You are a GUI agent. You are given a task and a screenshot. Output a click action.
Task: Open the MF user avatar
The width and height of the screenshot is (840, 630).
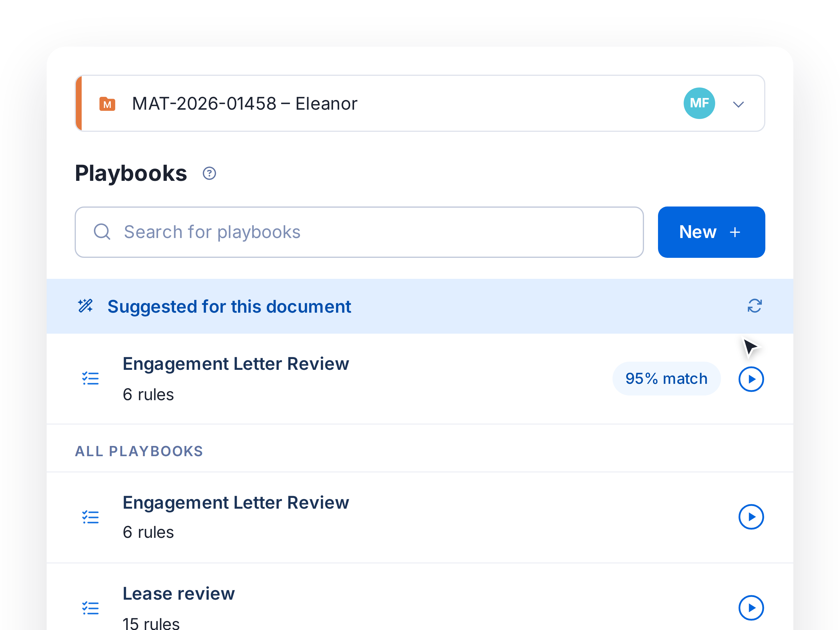(699, 103)
